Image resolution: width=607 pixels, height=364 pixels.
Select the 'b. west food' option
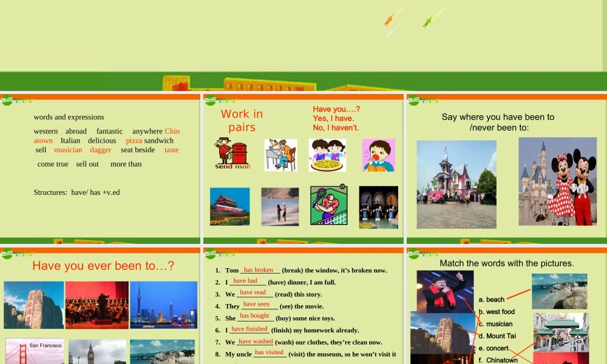point(497,312)
